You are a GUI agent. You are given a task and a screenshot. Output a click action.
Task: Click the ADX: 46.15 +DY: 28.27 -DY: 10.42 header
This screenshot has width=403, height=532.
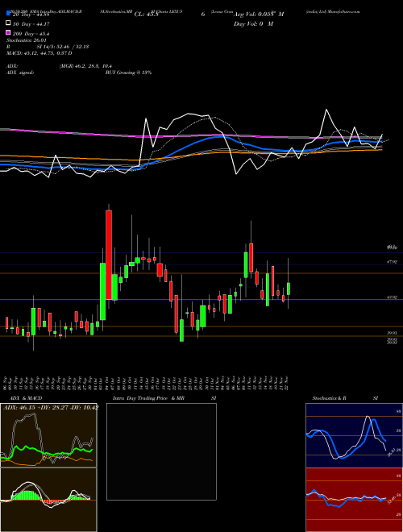pos(51,407)
